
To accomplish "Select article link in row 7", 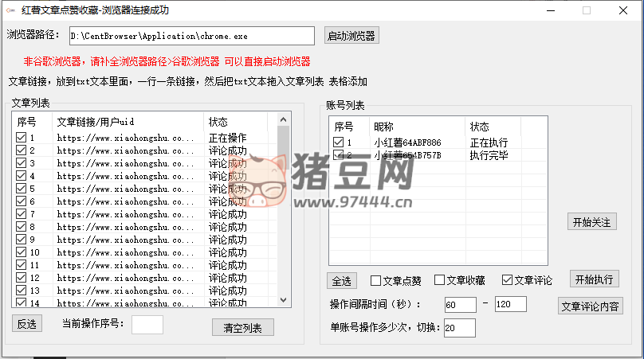I will coord(125,214).
